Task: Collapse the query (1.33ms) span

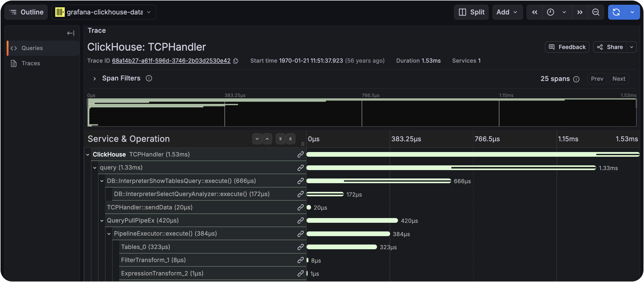Action: tap(95, 168)
